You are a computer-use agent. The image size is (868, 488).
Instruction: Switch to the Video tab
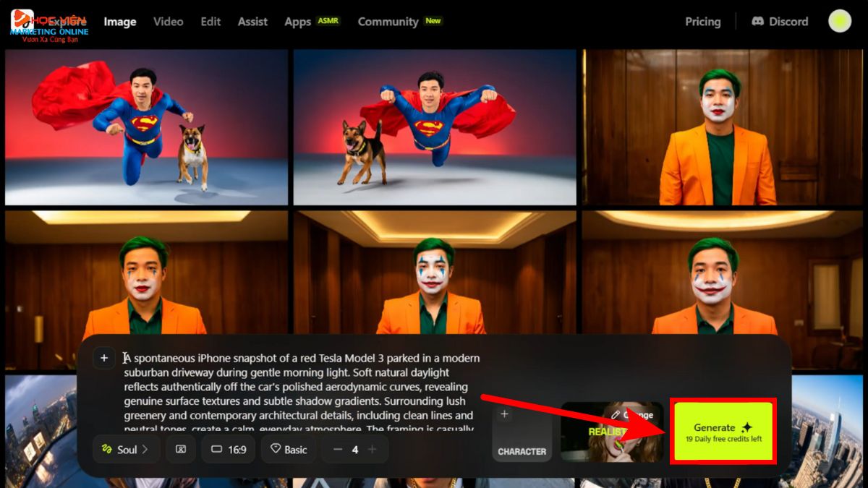[168, 22]
